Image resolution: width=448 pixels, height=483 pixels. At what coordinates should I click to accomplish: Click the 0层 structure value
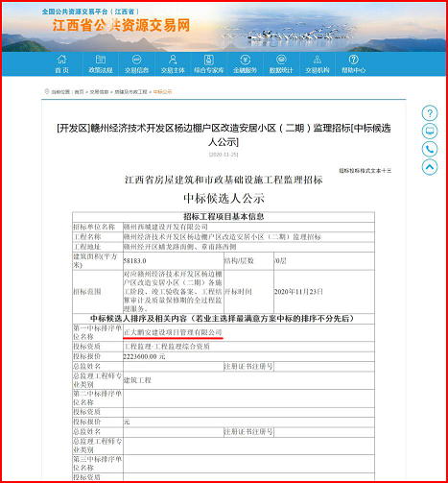(280, 261)
